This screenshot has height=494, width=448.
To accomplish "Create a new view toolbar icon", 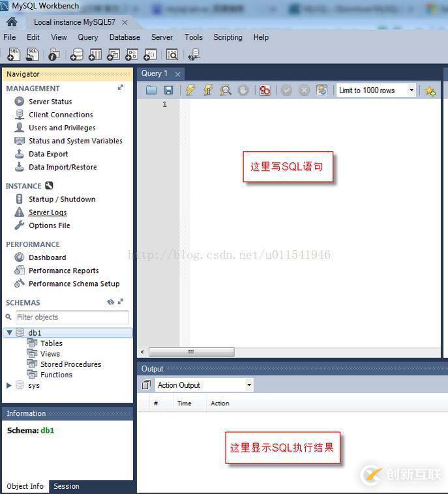I will pyautogui.click(x=113, y=55).
